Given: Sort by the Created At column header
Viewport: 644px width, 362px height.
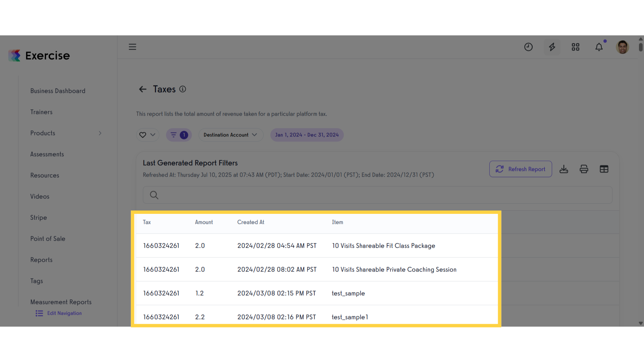Looking at the screenshot, I should (x=251, y=222).
